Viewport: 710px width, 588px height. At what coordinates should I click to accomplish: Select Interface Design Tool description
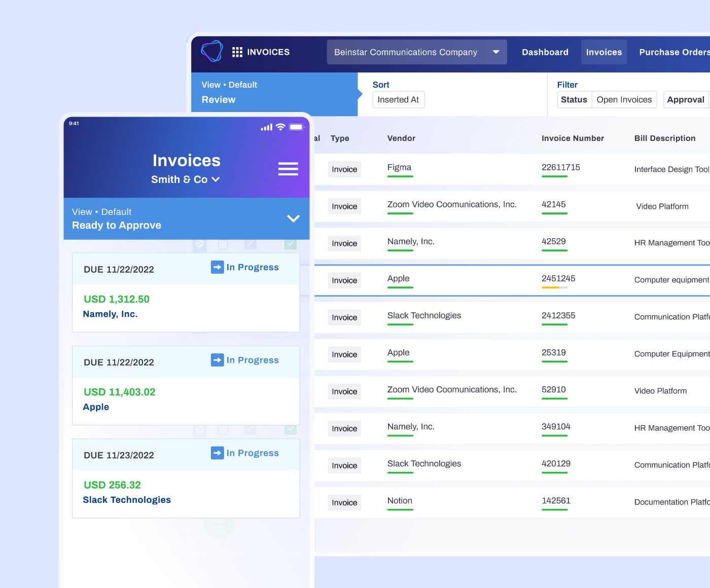click(x=672, y=169)
